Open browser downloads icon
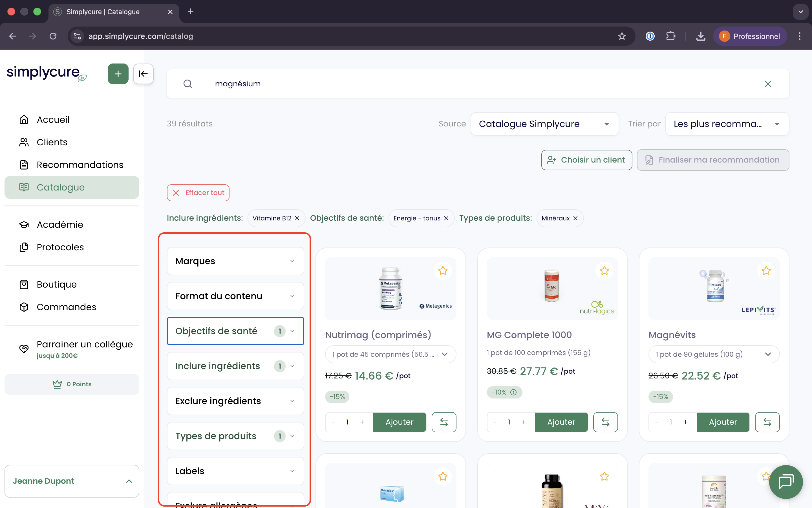 701,36
